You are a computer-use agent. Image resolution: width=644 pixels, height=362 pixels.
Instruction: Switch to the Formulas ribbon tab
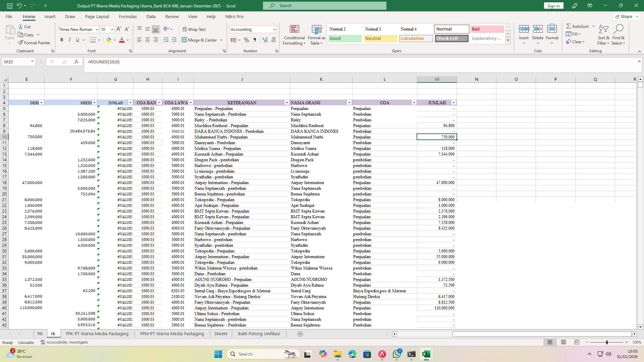pyautogui.click(x=128, y=16)
